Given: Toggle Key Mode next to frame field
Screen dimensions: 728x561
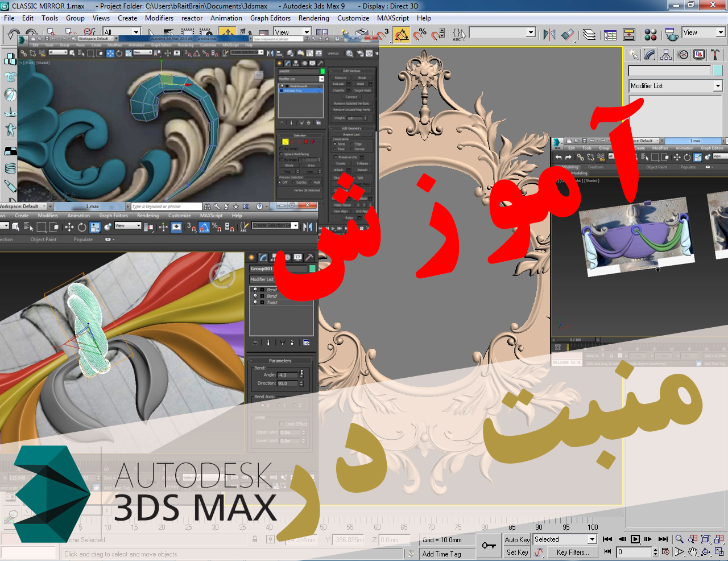Looking at the screenshot, I should (607, 552).
